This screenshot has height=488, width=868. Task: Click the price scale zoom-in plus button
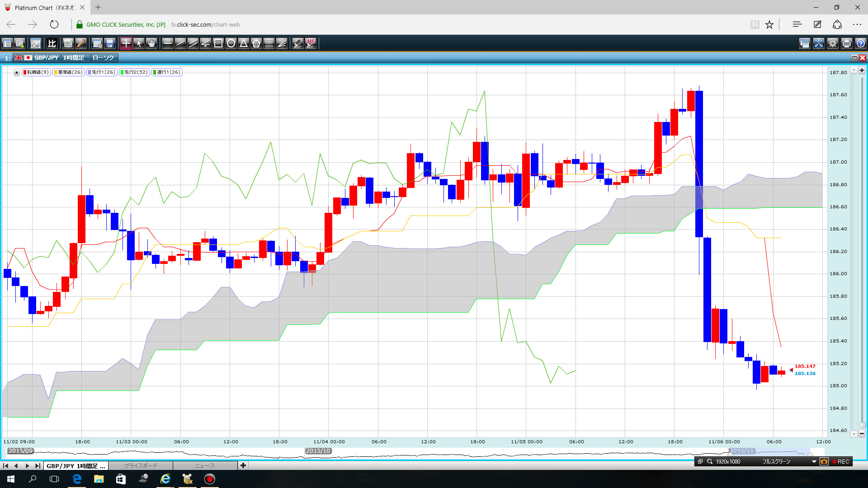[862, 70]
